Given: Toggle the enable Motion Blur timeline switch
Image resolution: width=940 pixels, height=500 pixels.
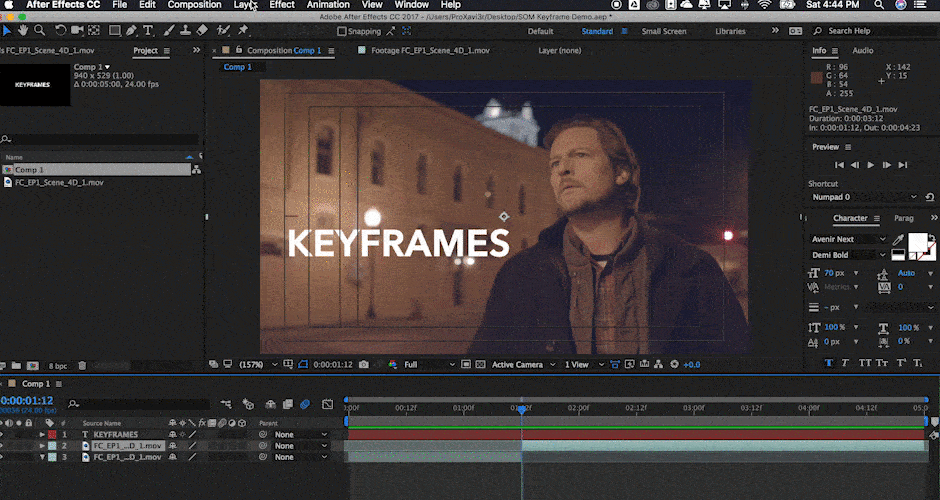Looking at the screenshot, I should tap(305, 404).
